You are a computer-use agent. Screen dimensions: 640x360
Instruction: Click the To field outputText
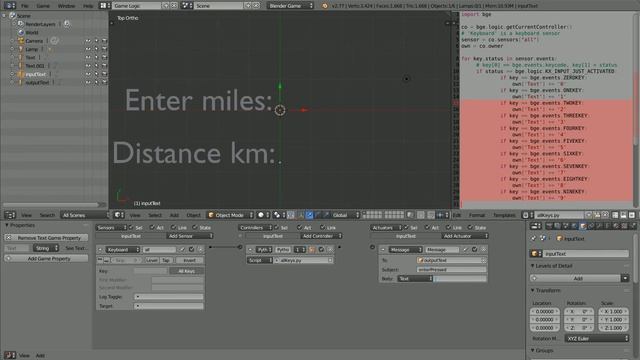451,260
